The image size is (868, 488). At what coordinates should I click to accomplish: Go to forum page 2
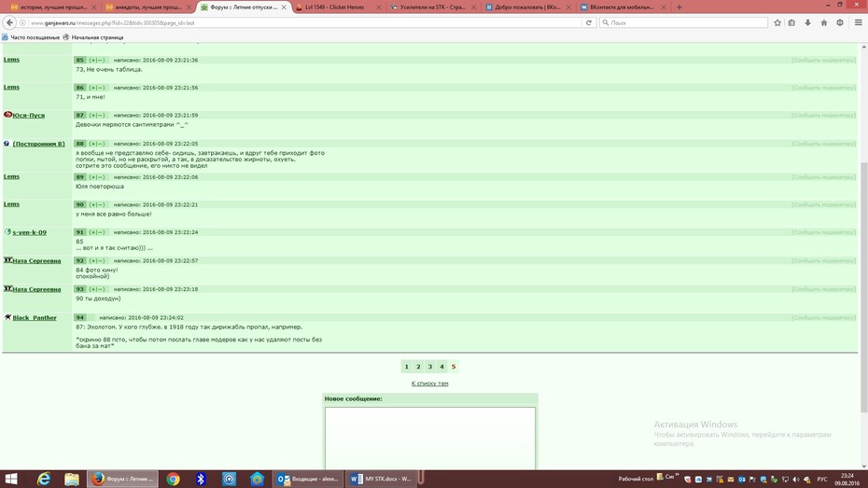[418, 367]
